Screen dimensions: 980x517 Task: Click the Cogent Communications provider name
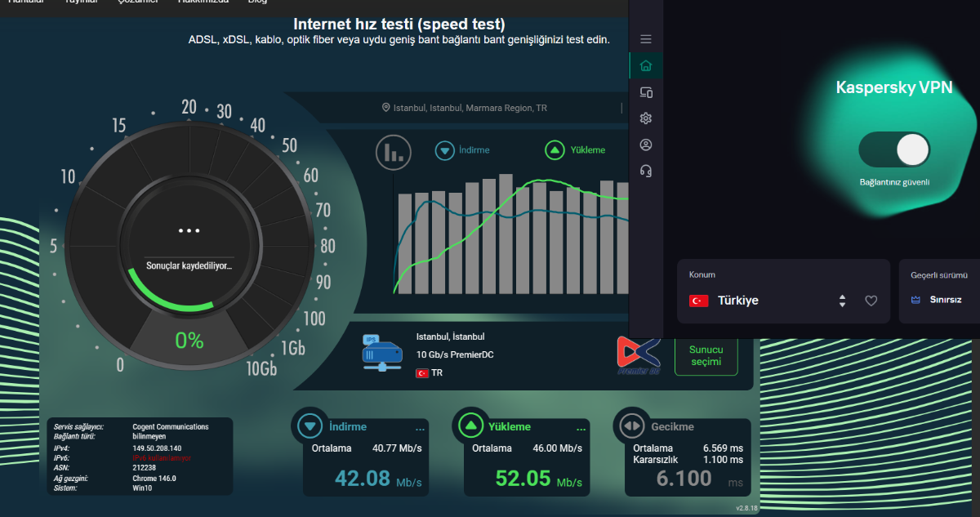pos(171,426)
